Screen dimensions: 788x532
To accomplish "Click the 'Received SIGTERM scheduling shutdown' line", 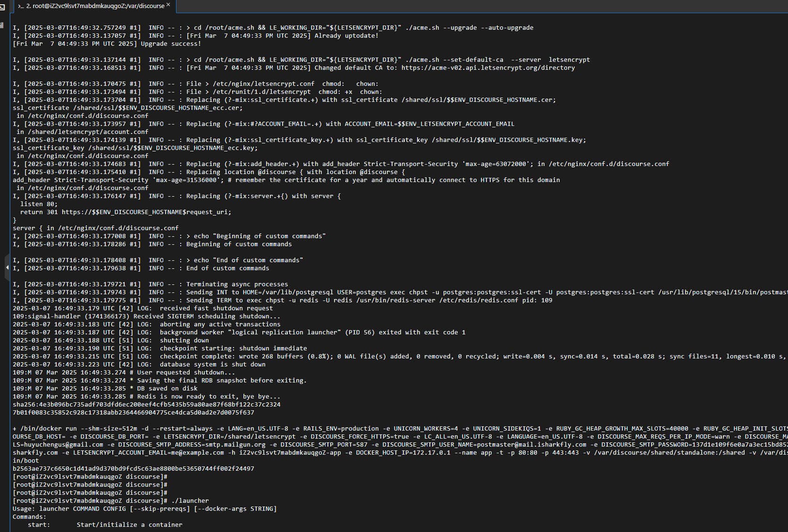I will point(146,316).
